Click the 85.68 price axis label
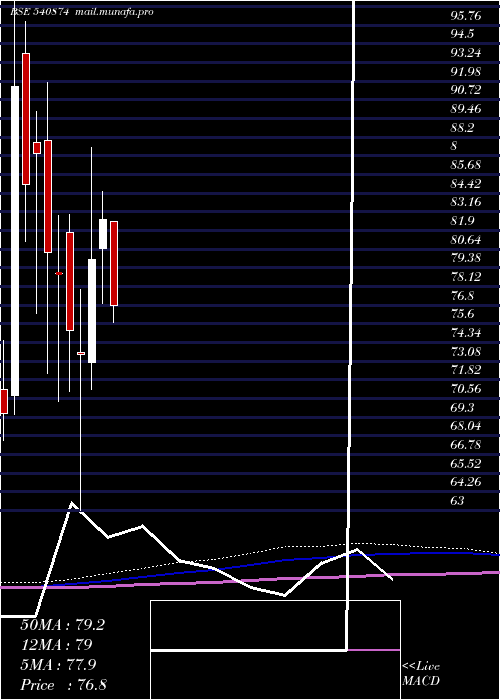 [x=466, y=165]
